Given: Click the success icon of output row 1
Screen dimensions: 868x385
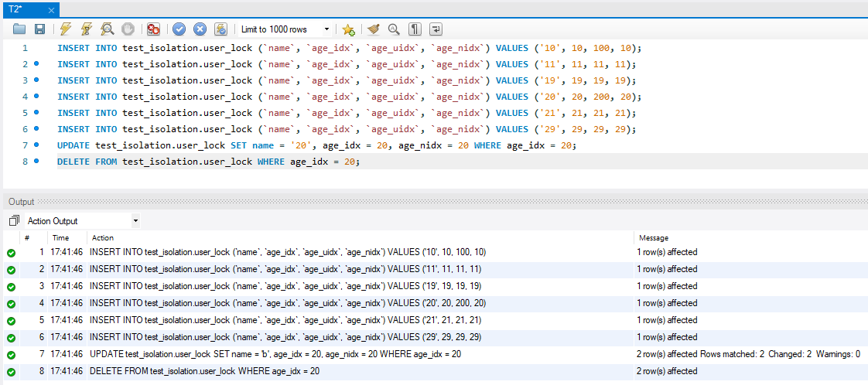Looking at the screenshot, I should click(11, 253).
